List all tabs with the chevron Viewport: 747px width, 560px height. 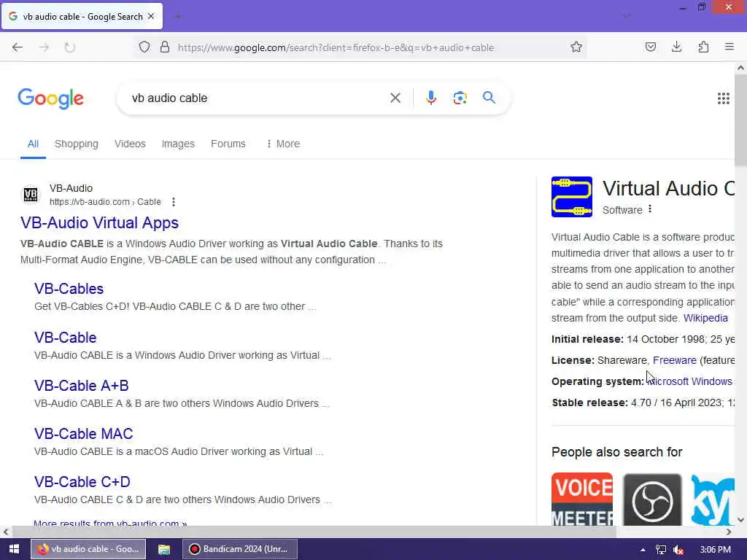coord(626,16)
